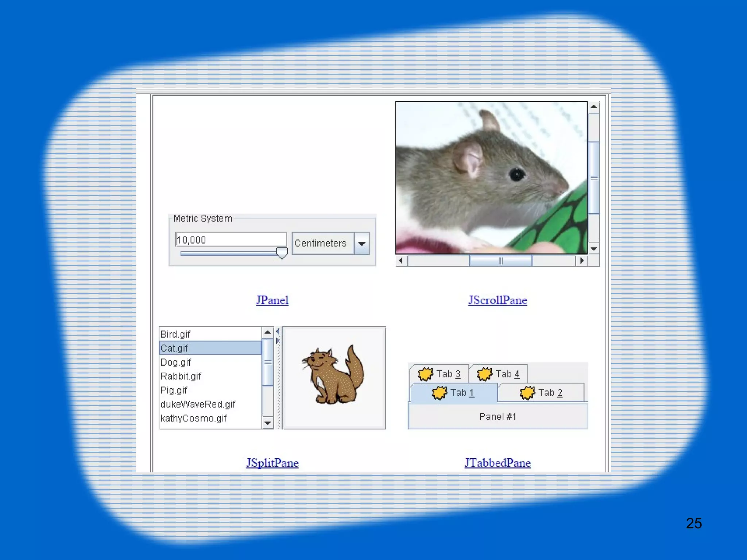Select dukeWaveRed.gif in the list
This screenshot has width=747, height=560.
pyautogui.click(x=198, y=404)
